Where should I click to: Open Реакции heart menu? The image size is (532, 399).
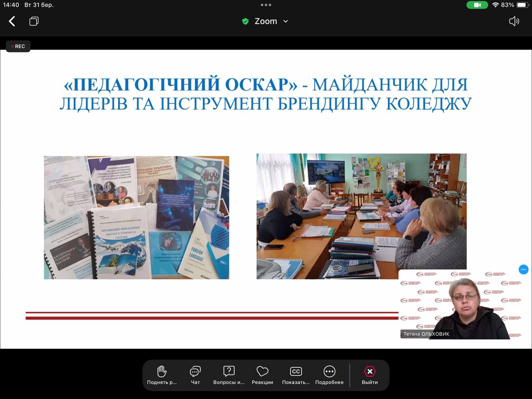[262, 375]
